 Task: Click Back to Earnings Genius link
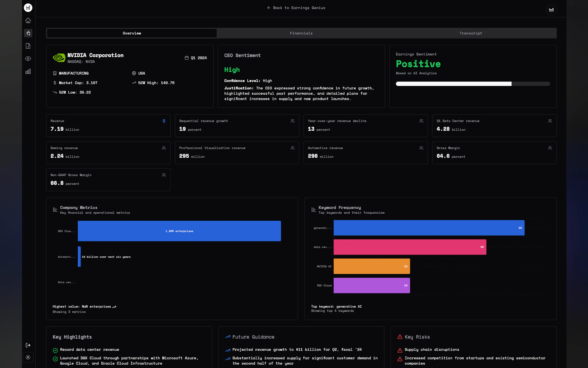tap(296, 8)
